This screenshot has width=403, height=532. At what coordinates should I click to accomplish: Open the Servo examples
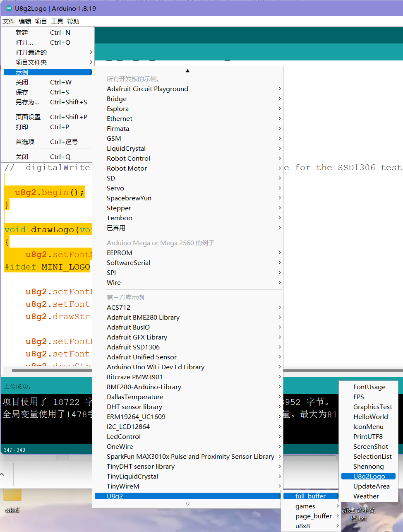pyautogui.click(x=188, y=188)
